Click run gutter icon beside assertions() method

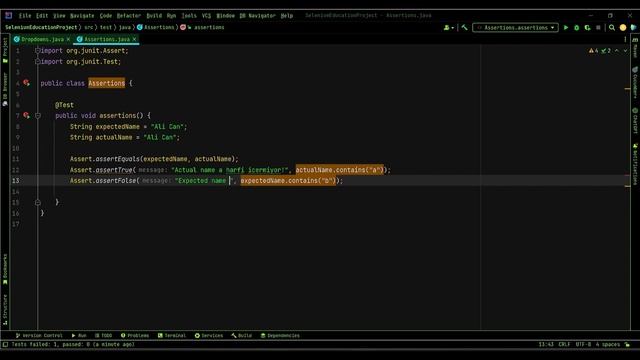[27, 116]
